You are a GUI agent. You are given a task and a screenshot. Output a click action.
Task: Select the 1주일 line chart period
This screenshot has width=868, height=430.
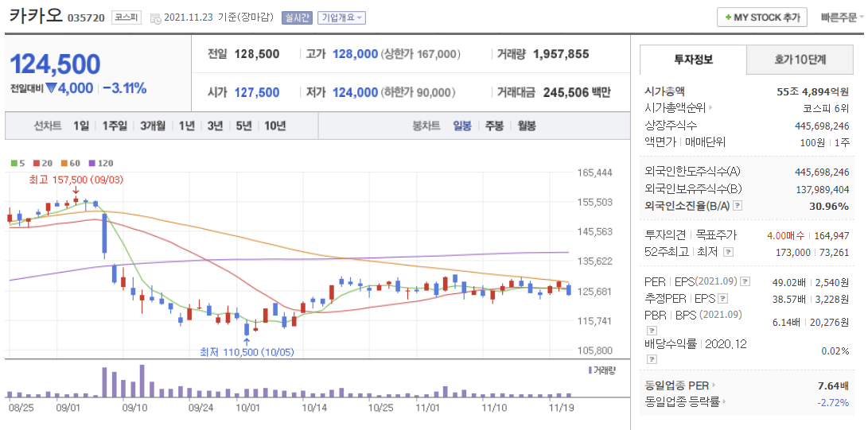click(x=115, y=126)
